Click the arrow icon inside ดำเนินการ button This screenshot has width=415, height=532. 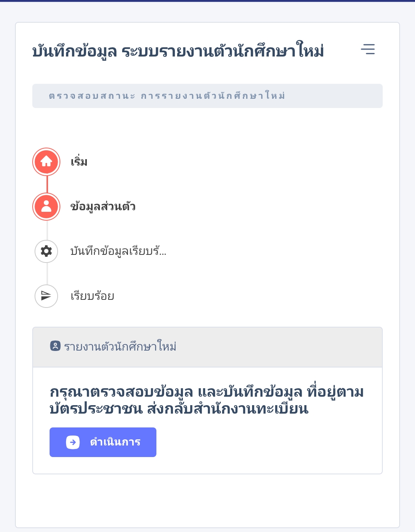pyautogui.click(x=73, y=442)
